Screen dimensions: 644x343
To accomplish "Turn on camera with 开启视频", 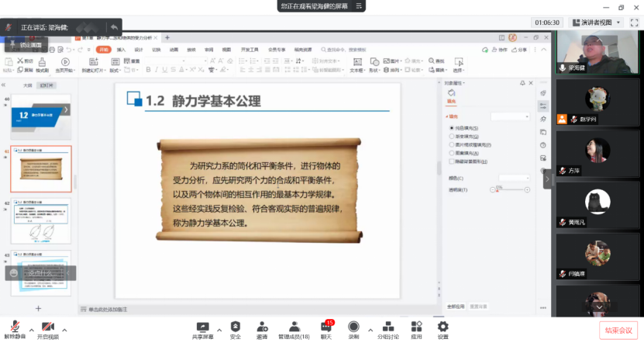I will coord(47,327).
